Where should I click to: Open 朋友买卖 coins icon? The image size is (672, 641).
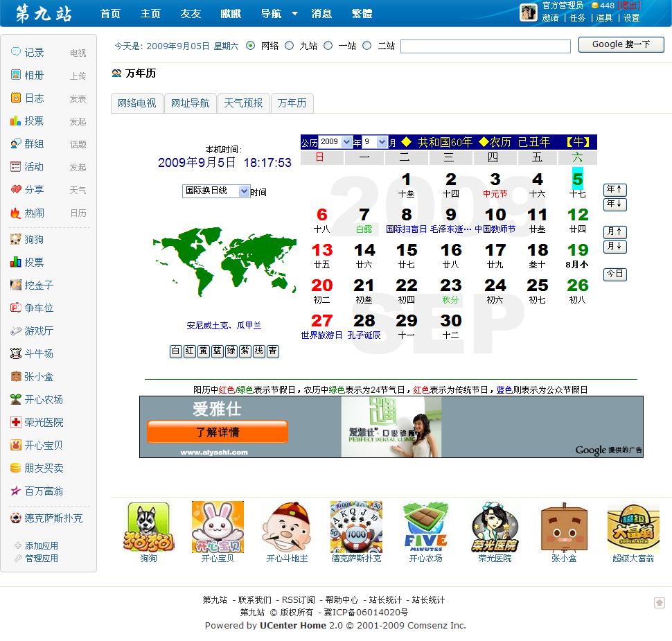(16, 468)
